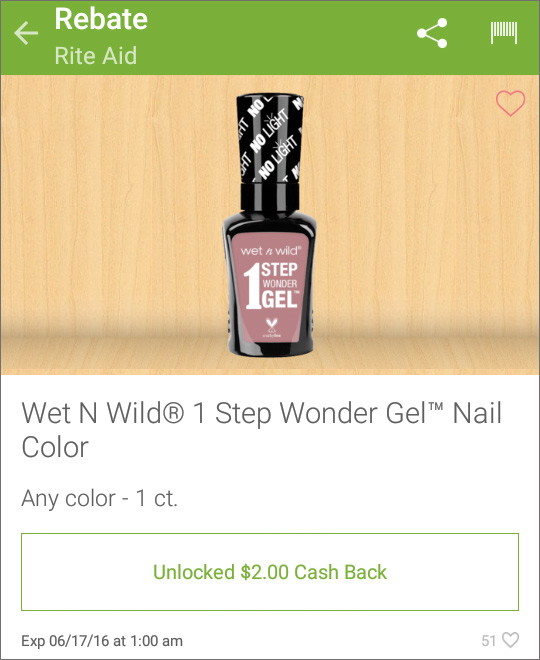Image resolution: width=540 pixels, height=660 pixels.
Task: Tap the black No Light bottle cap
Action: (270, 138)
